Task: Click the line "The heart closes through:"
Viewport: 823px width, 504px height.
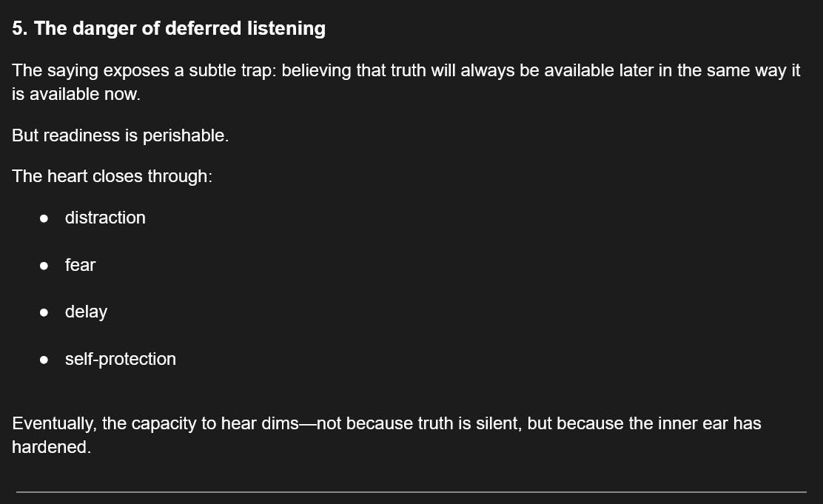Action: (x=112, y=176)
